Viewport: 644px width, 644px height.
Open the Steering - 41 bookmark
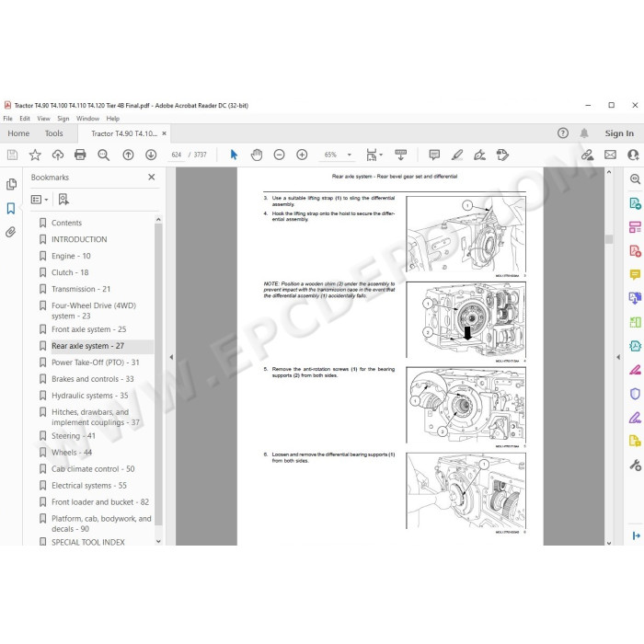click(x=74, y=436)
